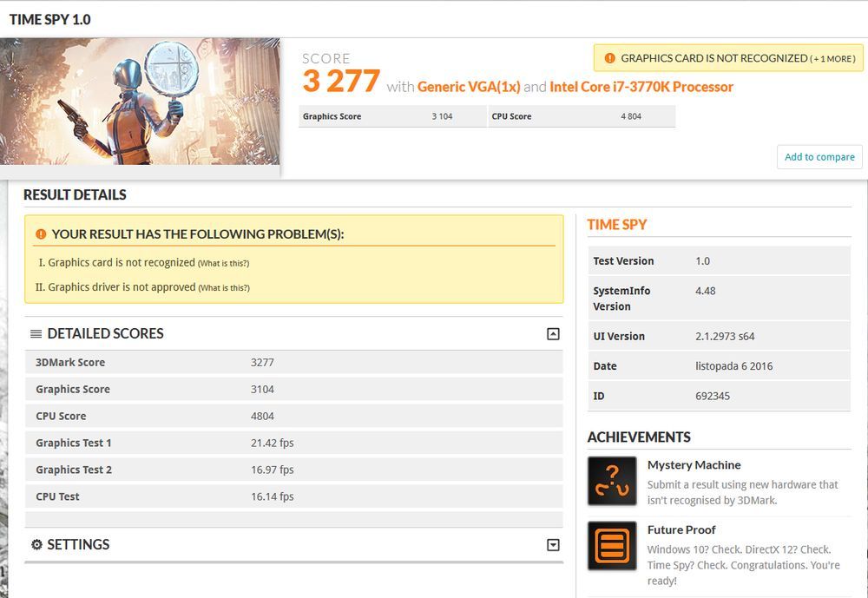868x598 pixels.
Task: Open 'What is this?' for graphics driver not approved
Action: tap(224, 288)
